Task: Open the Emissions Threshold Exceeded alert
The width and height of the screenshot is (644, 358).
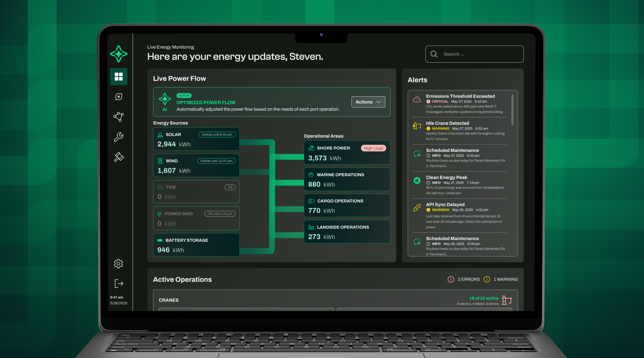Action: (x=460, y=96)
